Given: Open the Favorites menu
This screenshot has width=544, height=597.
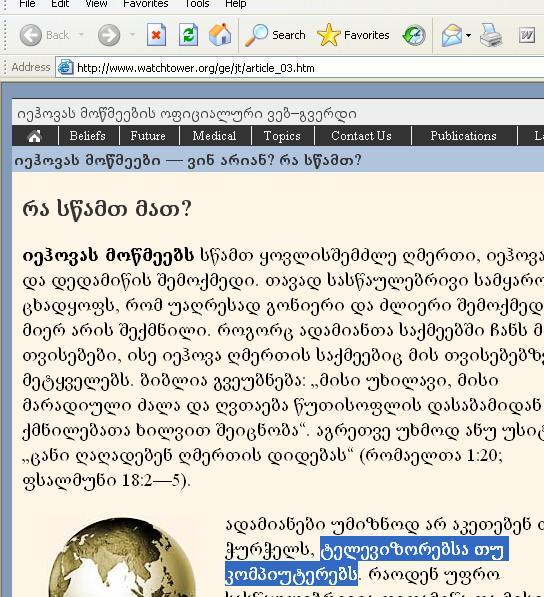Looking at the screenshot, I should [145, 4].
